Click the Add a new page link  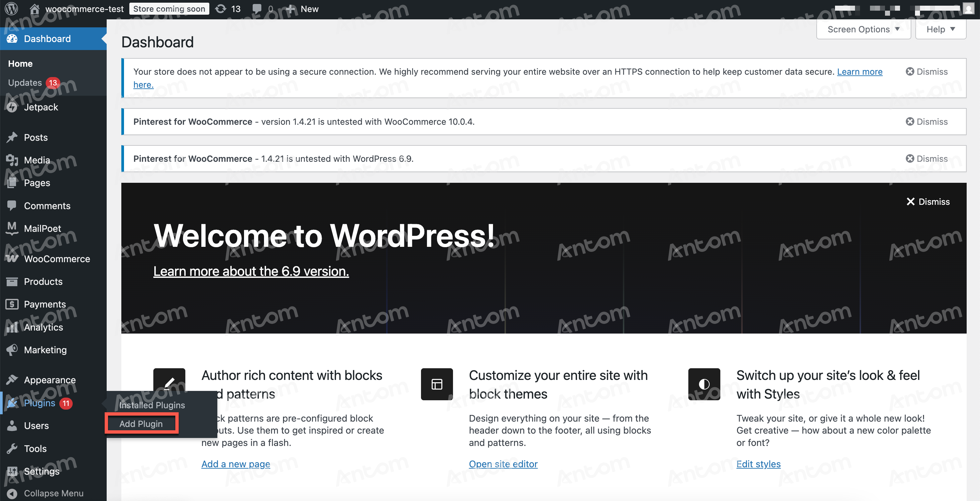click(236, 464)
